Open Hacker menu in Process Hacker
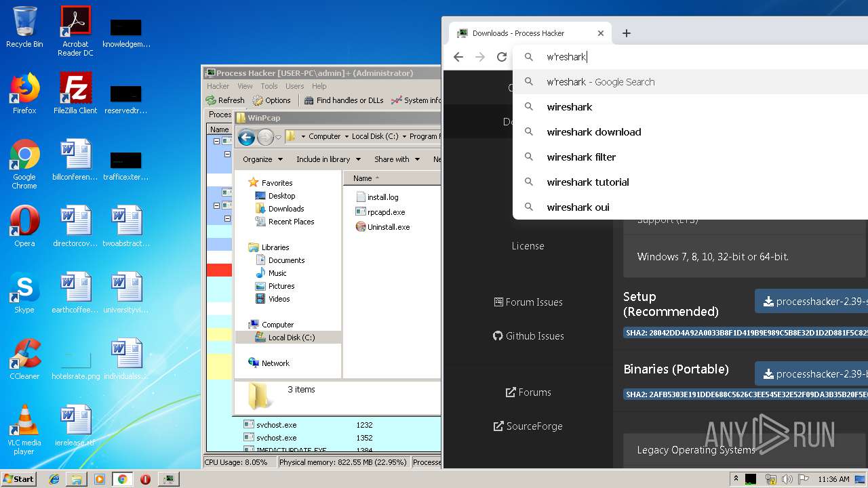 pos(218,86)
